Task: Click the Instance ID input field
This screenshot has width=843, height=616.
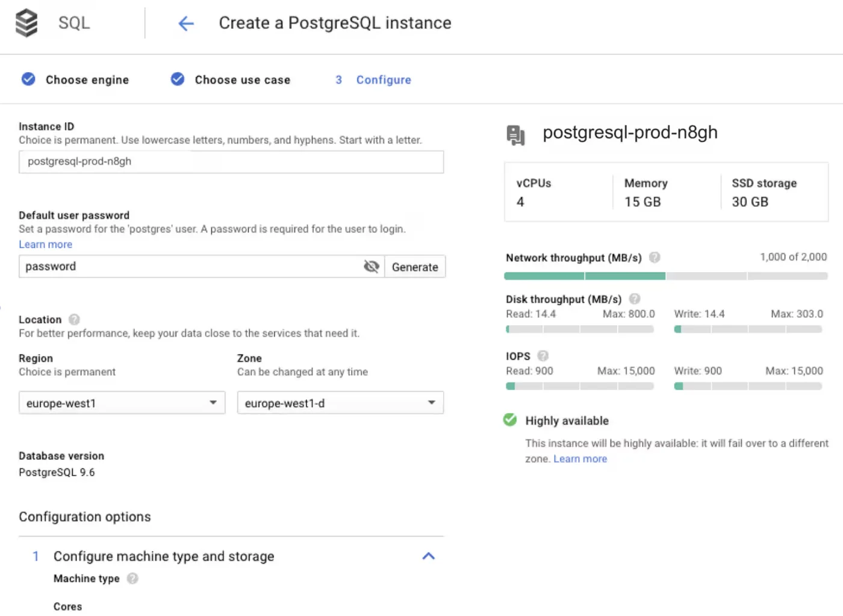Action: (231, 161)
